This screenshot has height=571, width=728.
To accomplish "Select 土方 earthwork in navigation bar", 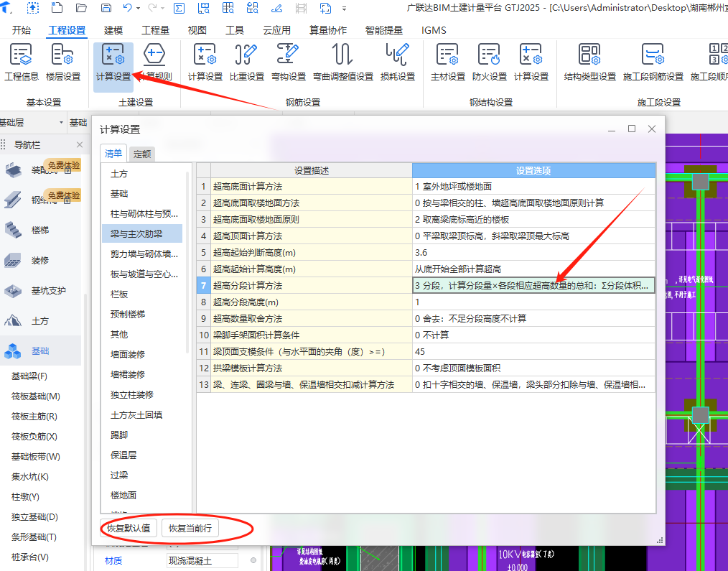I will coord(40,320).
